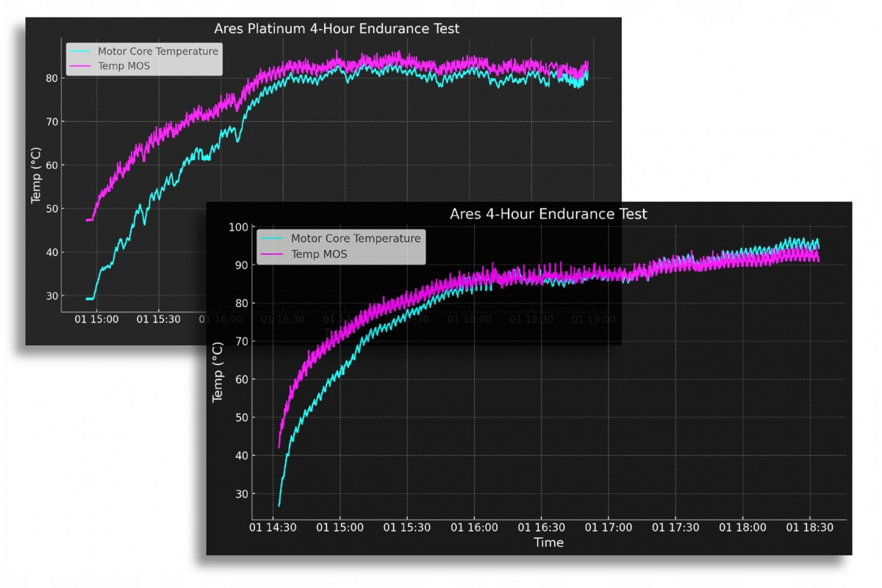Image resolution: width=882 pixels, height=588 pixels.
Task: Click the 'Ares 4-Hour Endurance Test' chart title
Action: pos(548,214)
